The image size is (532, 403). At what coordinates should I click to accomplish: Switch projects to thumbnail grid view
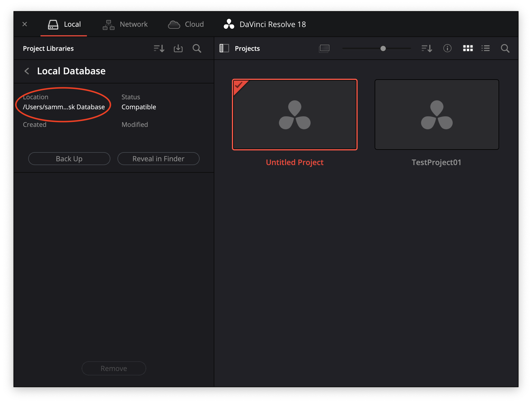(468, 48)
